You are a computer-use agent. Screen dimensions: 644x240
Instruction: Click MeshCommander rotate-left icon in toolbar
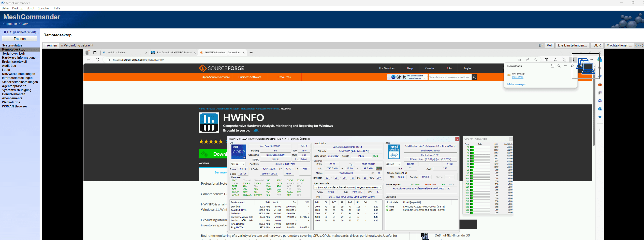pyautogui.click(x=637, y=45)
